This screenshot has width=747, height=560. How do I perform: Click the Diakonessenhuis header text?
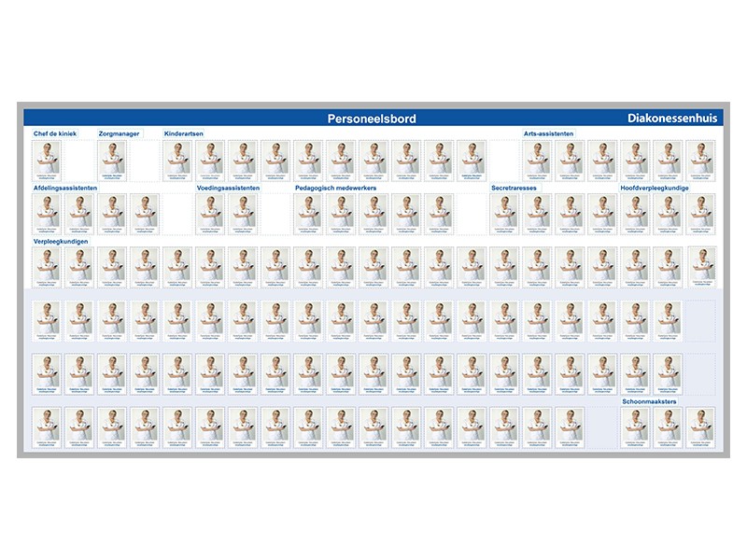(672, 119)
